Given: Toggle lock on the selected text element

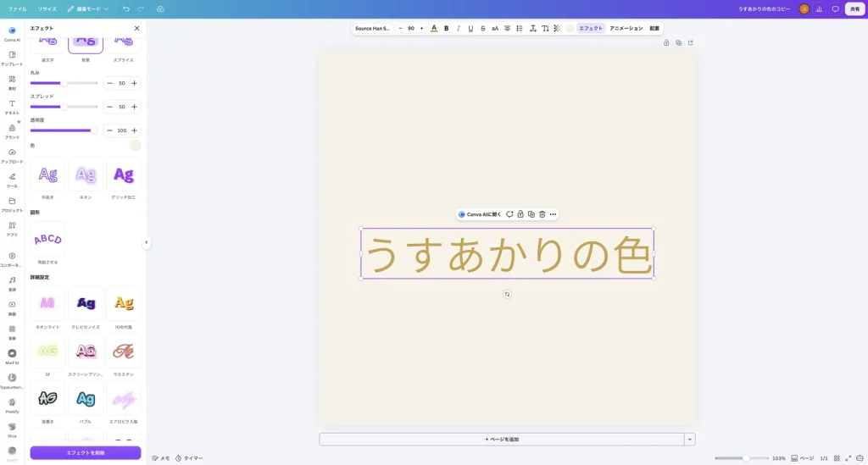Looking at the screenshot, I should click(520, 214).
